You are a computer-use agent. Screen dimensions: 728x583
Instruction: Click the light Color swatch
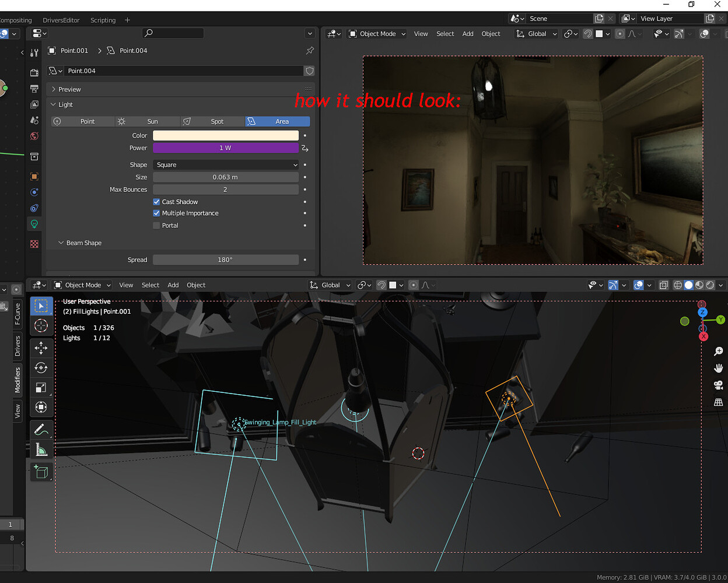pyautogui.click(x=226, y=135)
